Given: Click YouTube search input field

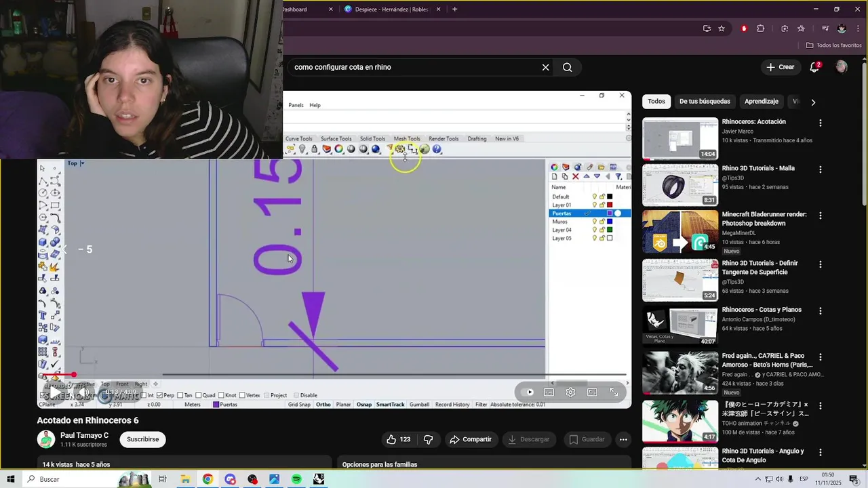Looking at the screenshot, I should 414,67.
